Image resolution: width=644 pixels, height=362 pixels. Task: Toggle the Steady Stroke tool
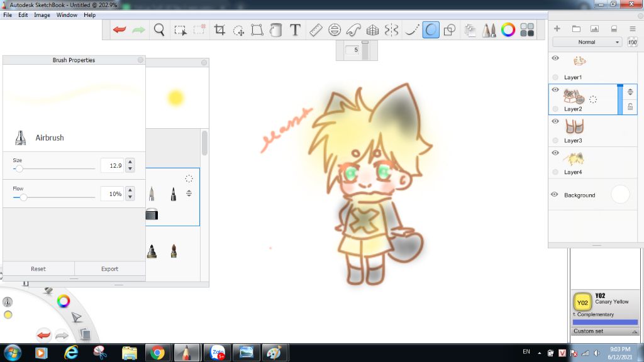click(411, 30)
